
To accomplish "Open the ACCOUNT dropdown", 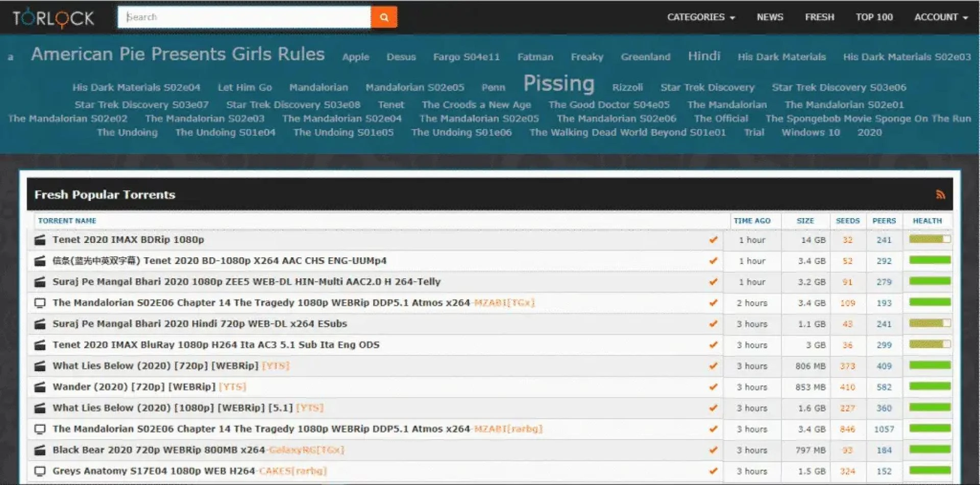I will [940, 17].
